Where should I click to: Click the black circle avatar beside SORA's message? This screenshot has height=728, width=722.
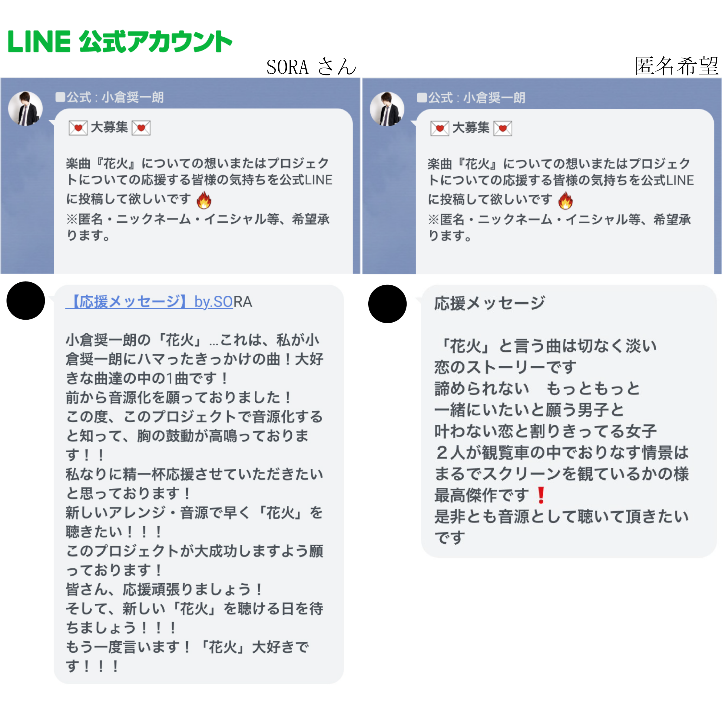(x=26, y=301)
